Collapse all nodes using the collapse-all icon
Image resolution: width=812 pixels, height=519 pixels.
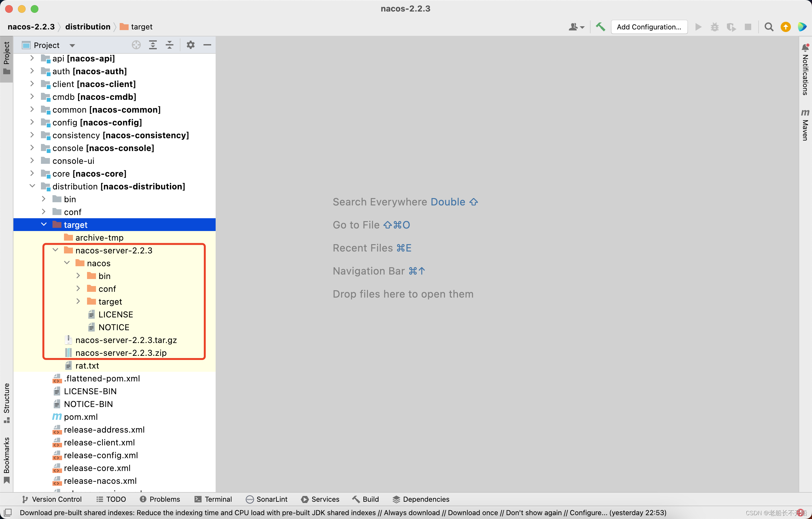coord(169,45)
